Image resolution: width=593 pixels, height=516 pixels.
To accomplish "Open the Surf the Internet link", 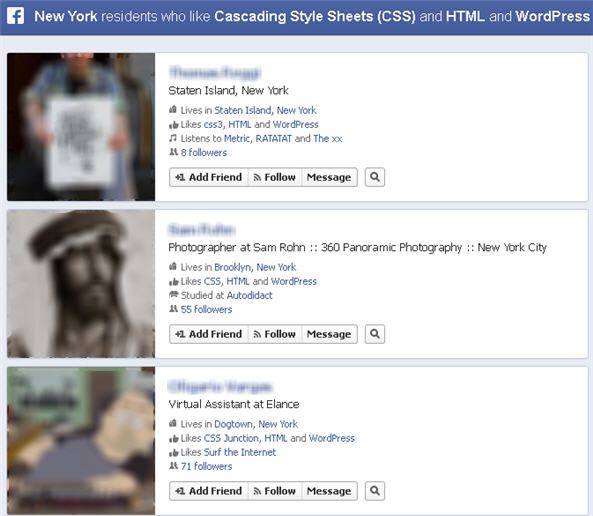I will pos(240,452).
